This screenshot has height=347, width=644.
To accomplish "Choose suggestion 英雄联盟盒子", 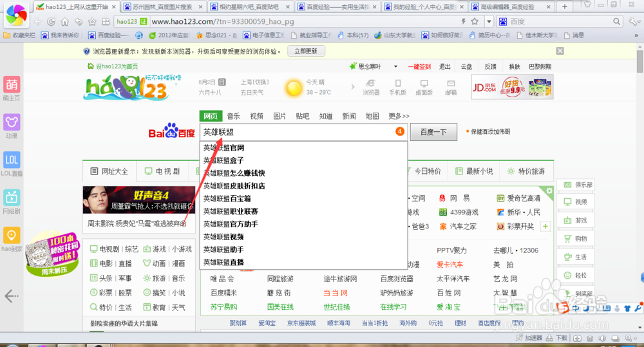I will pyautogui.click(x=303, y=160).
